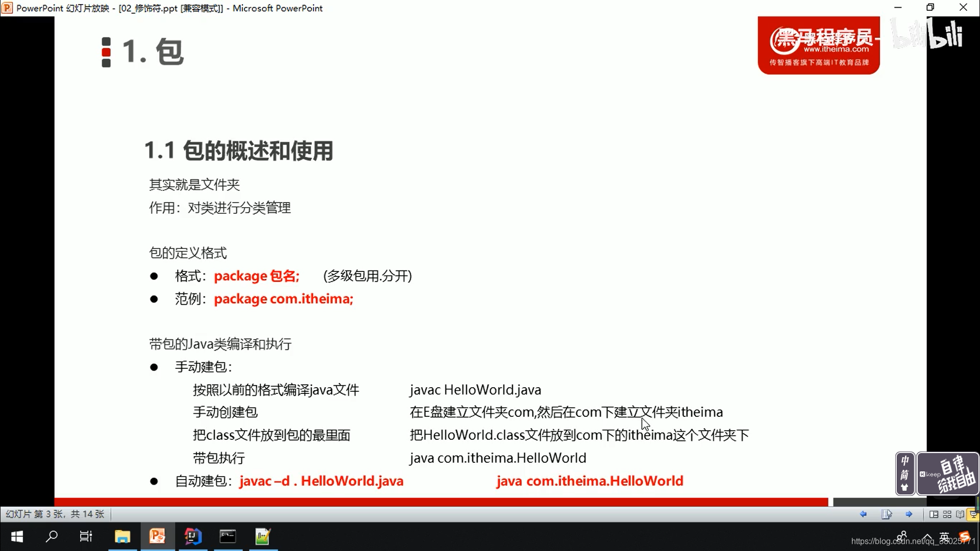Open IntelliJ IDEA from taskbar
This screenshot has height=551, width=980.
[192, 537]
